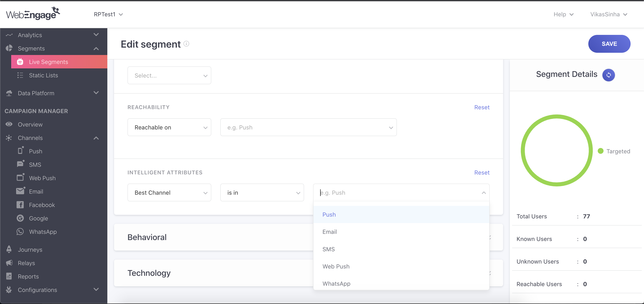Screen dimensions: 644x304
Task: Open Facebook channel in sidebar
Action: coord(42,205)
